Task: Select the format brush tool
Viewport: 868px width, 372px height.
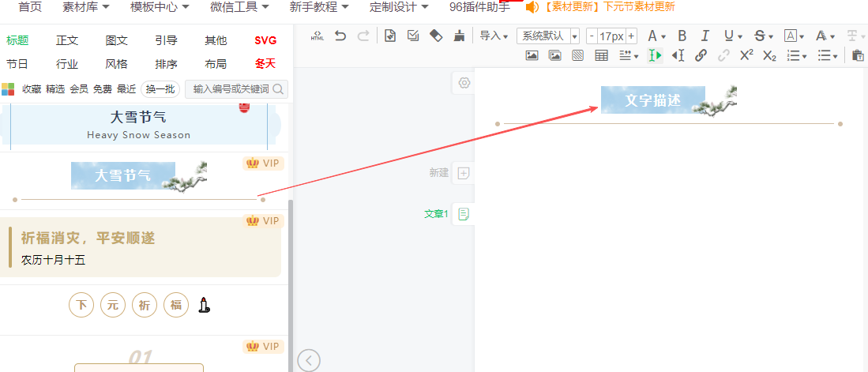Action: (x=459, y=36)
